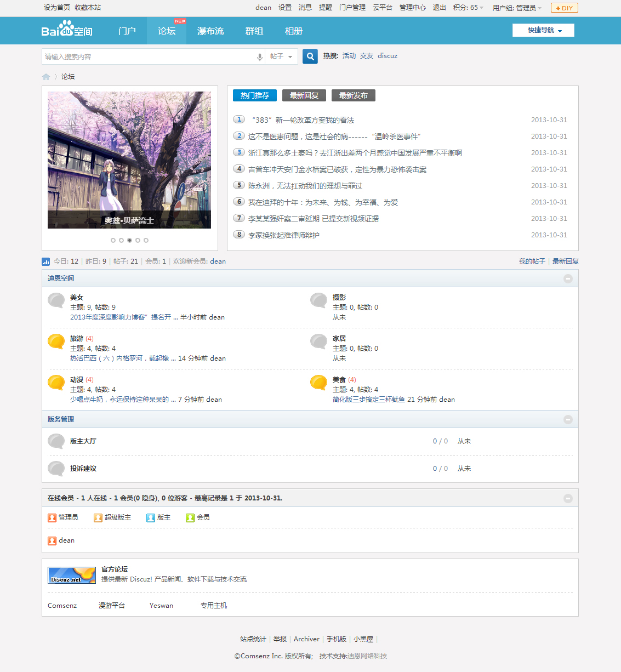This screenshot has width=621, height=672.
Task: Switch to the 最新发布 tab
Action: pos(354,95)
